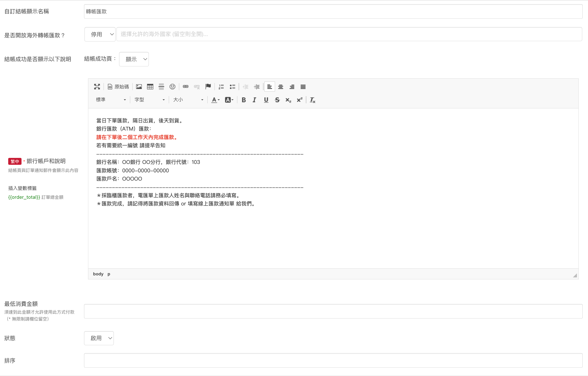
Task: Insert a bulleted list
Action: tap(232, 87)
